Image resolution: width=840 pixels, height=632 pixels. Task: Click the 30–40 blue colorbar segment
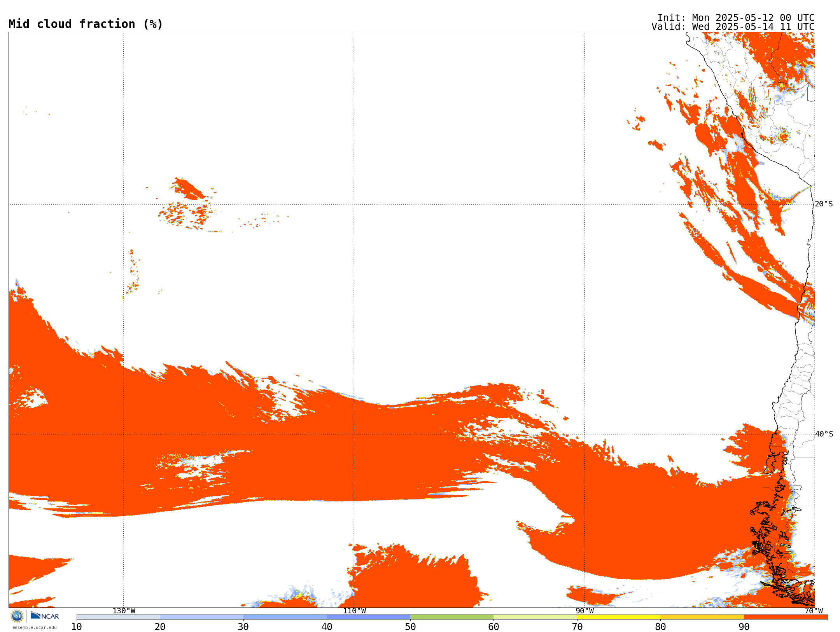pyautogui.click(x=285, y=617)
